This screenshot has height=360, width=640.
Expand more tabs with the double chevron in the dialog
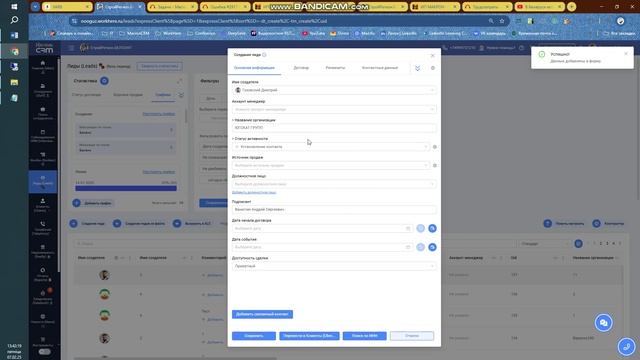pos(418,68)
